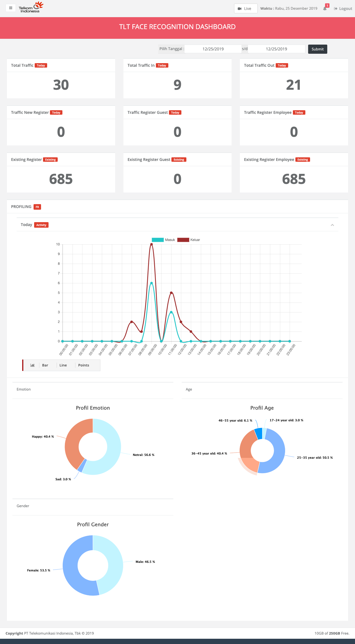Click the end date input field
The width and height of the screenshot is (355, 644).
pos(276,49)
